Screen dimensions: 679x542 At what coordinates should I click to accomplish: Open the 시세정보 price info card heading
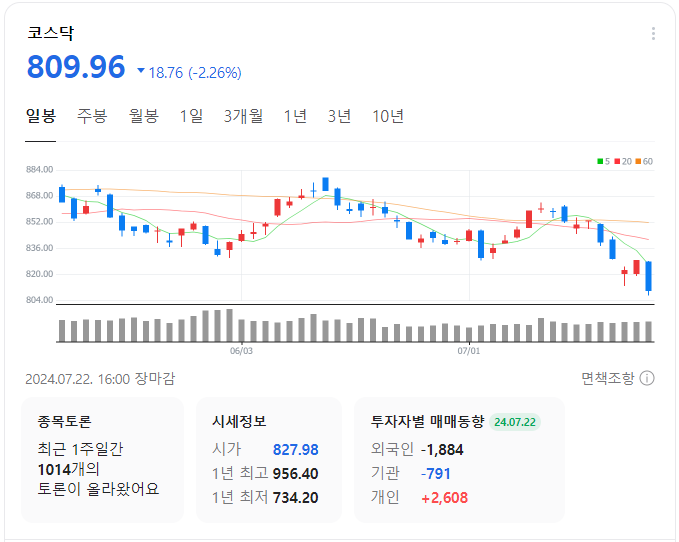click(x=239, y=421)
